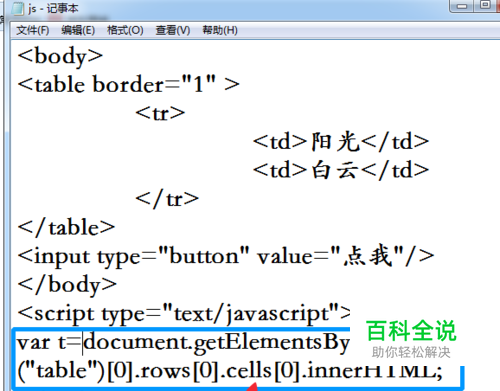Click the var t=document.getElementsBy line
The image size is (500, 391).
point(183,343)
